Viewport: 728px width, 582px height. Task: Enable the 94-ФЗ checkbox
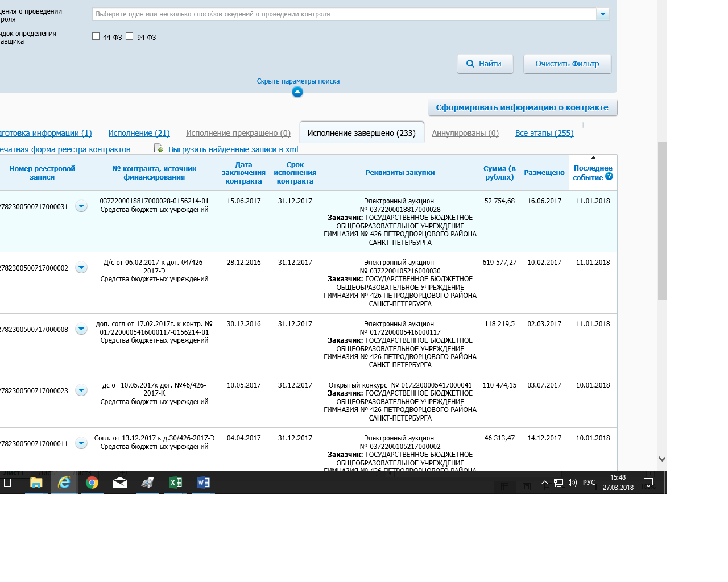130,36
